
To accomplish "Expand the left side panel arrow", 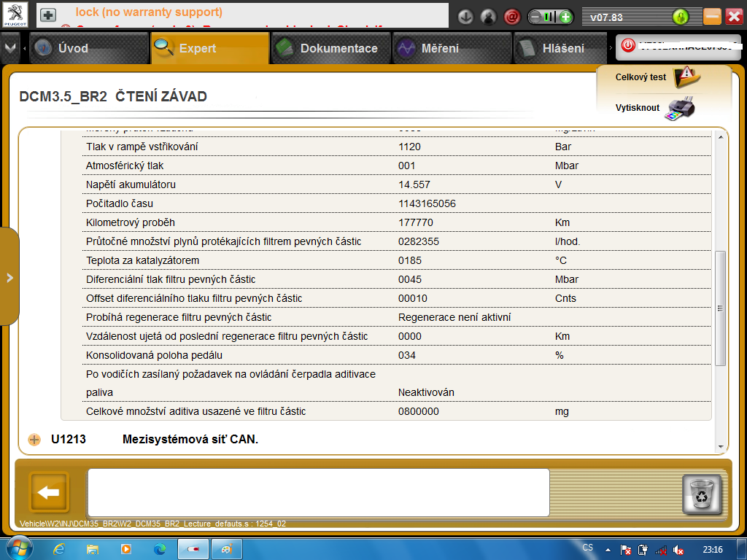I will click(9, 277).
